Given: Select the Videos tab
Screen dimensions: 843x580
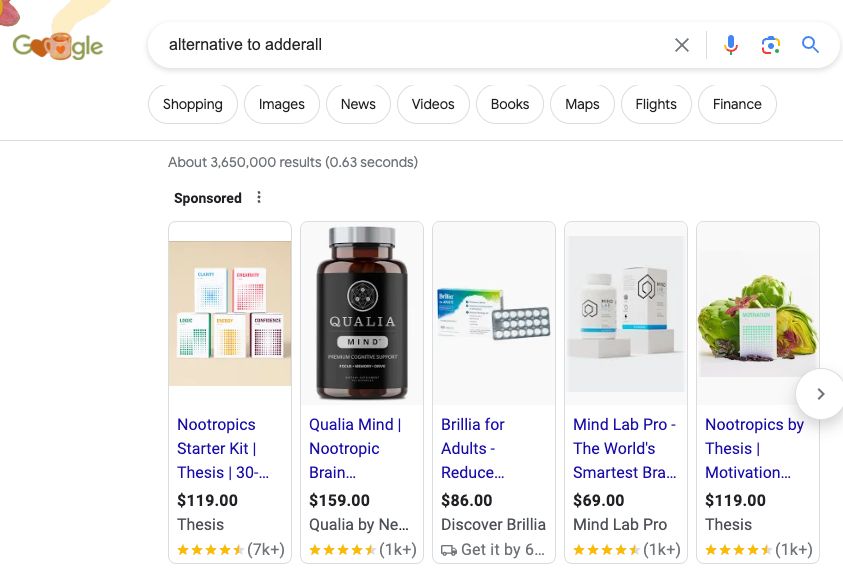Looking at the screenshot, I should [432, 104].
